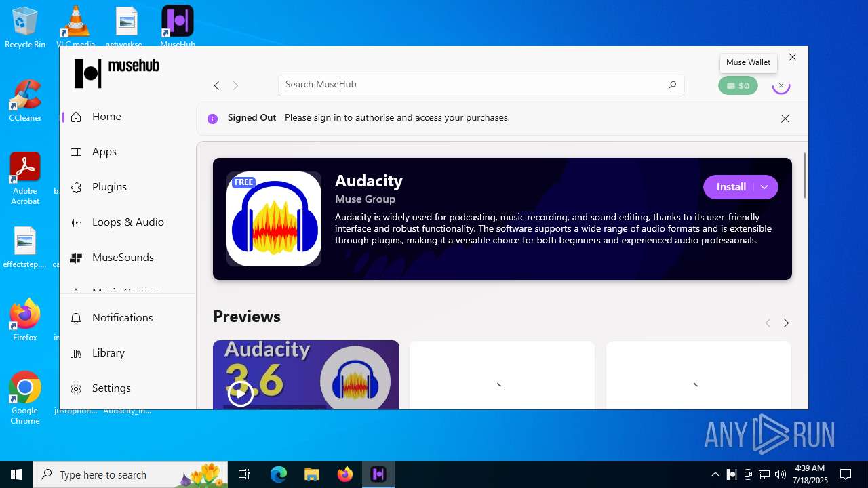The height and width of the screenshot is (488, 868).
Task: Open the third loading preview thumbnail
Action: pyautogui.click(x=698, y=375)
